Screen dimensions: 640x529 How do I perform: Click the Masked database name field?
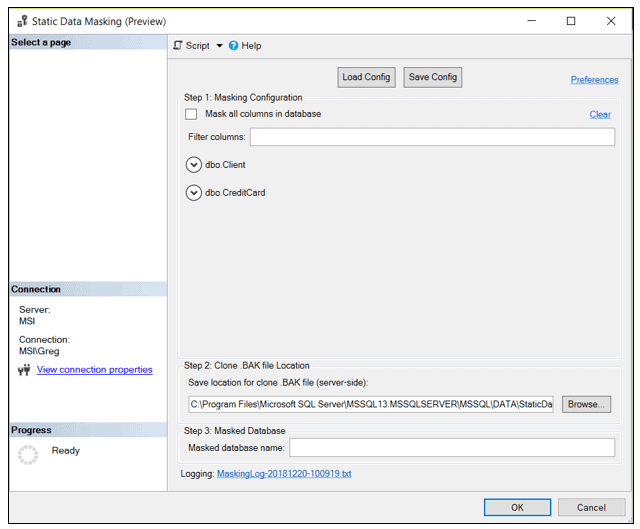[x=452, y=448]
